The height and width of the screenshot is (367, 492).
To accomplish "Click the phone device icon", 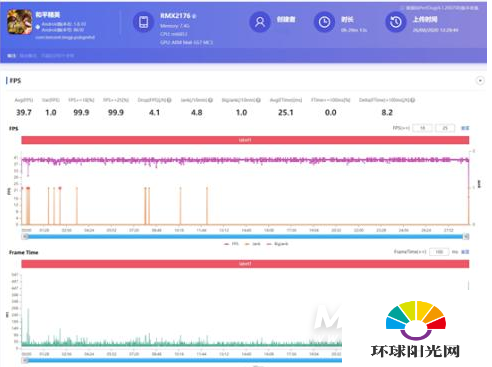I will 143,22.
